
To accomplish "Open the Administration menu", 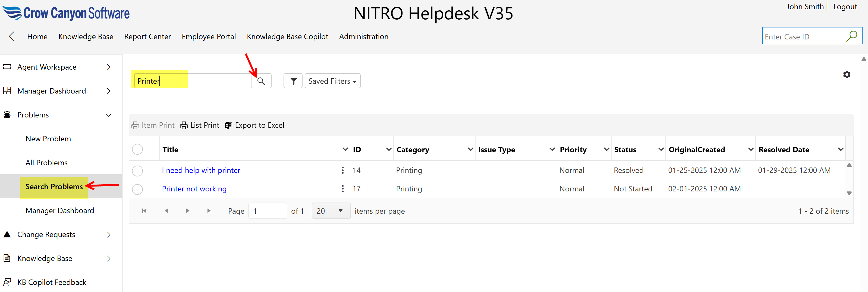I will 363,36.
